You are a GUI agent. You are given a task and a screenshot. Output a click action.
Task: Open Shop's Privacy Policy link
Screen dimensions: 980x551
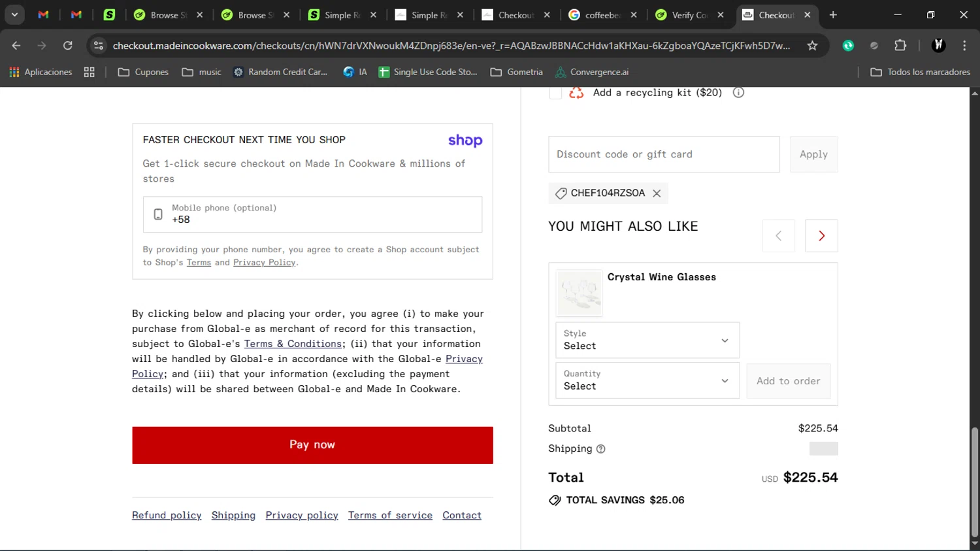pyautogui.click(x=265, y=263)
